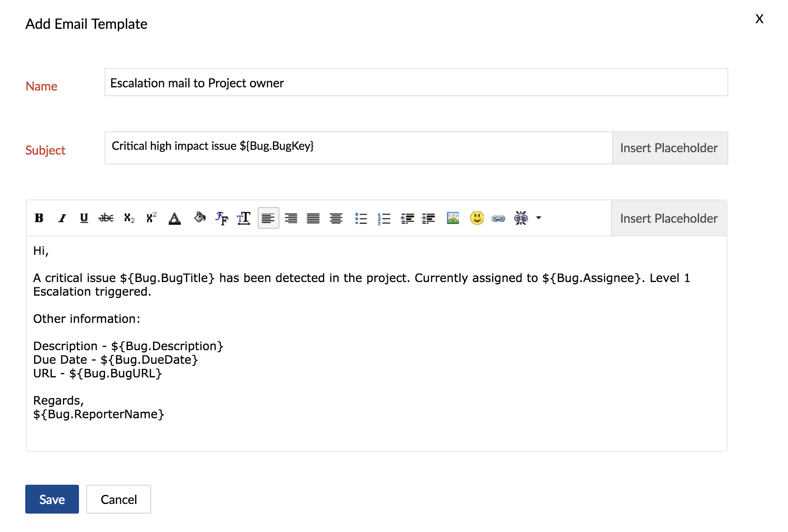This screenshot has height=532, width=788.
Task: Remove link with unlink icon
Action: click(x=521, y=218)
